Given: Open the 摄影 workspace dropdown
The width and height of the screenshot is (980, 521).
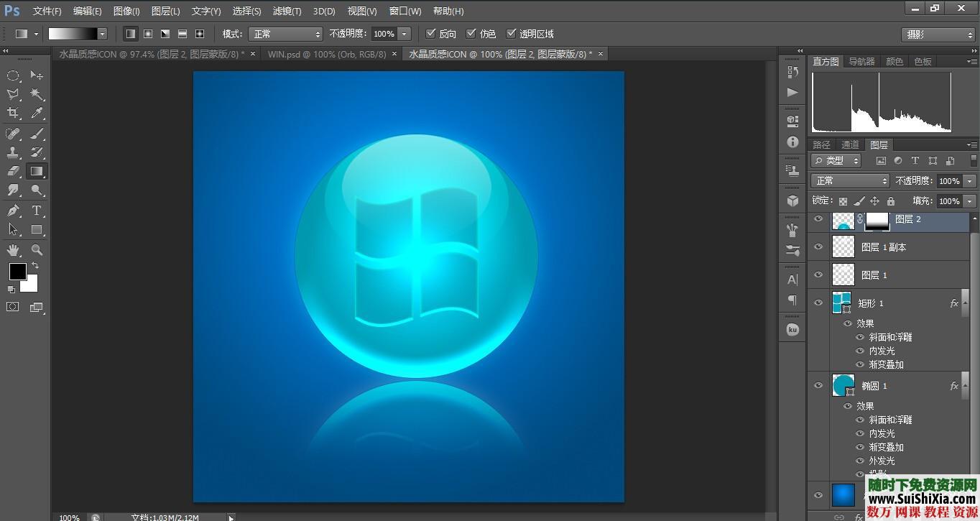Looking at the screenshot, I should (x=938, y=34).
